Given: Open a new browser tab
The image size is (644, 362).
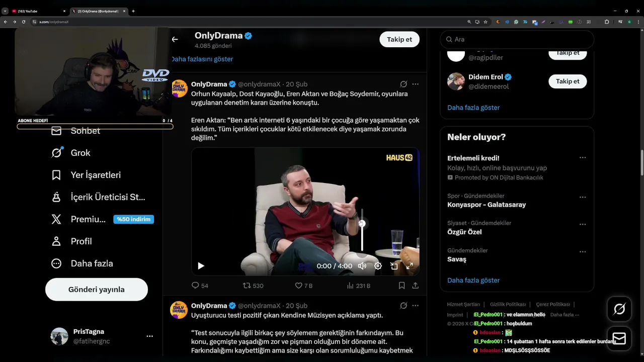Looking at the screenshot, I should click(x=133, y=11).
